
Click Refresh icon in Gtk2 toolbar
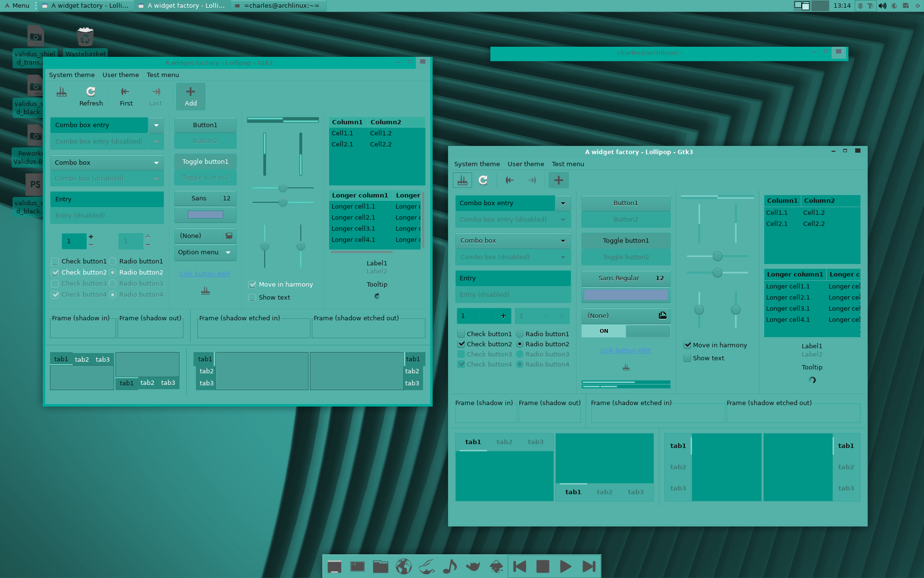point(90,92)
